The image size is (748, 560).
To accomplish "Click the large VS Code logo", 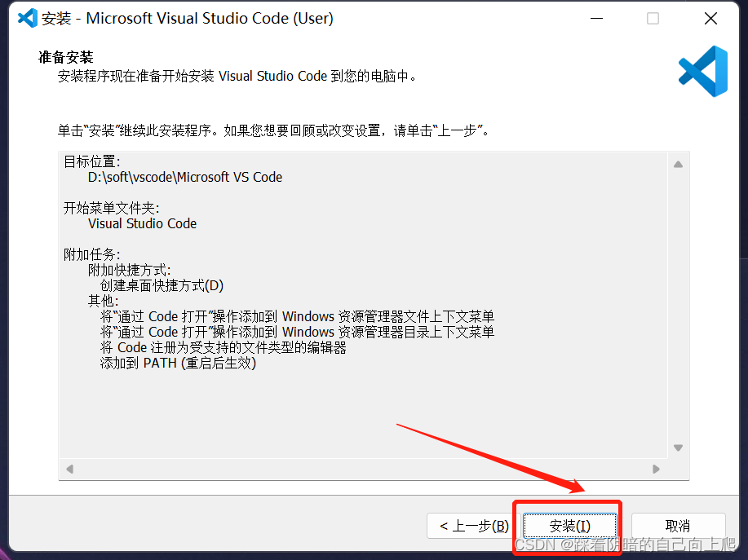I will coord(703,72).
